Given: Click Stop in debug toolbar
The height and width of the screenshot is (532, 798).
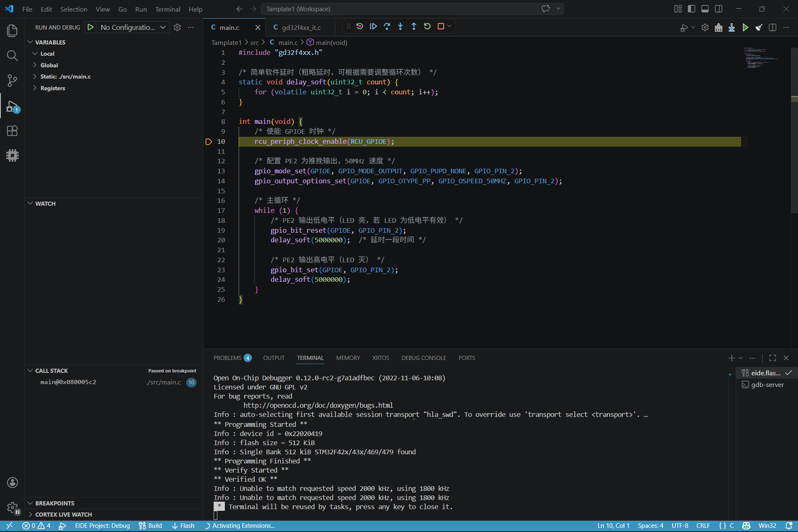Looking at the screenshot, I should point(441,26).
